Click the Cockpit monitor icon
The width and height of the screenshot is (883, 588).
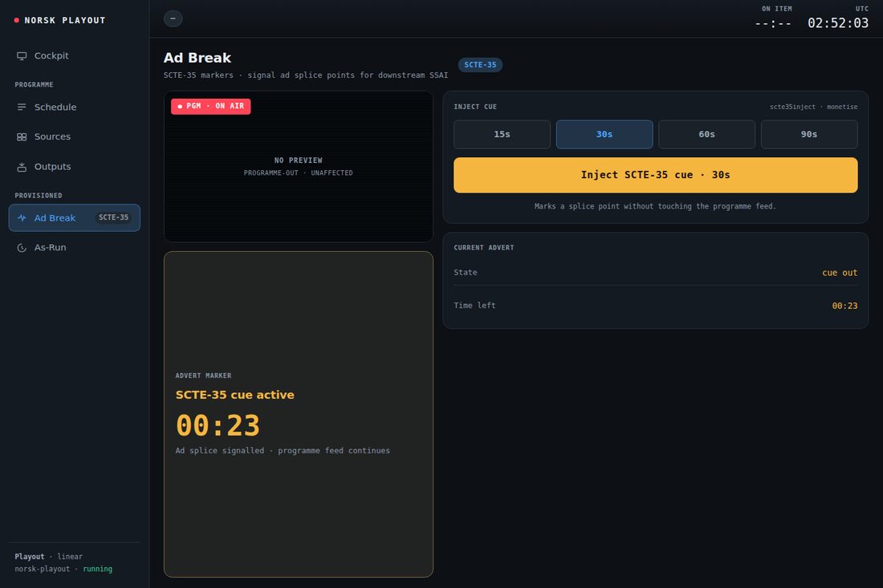[x=22, y=55]
